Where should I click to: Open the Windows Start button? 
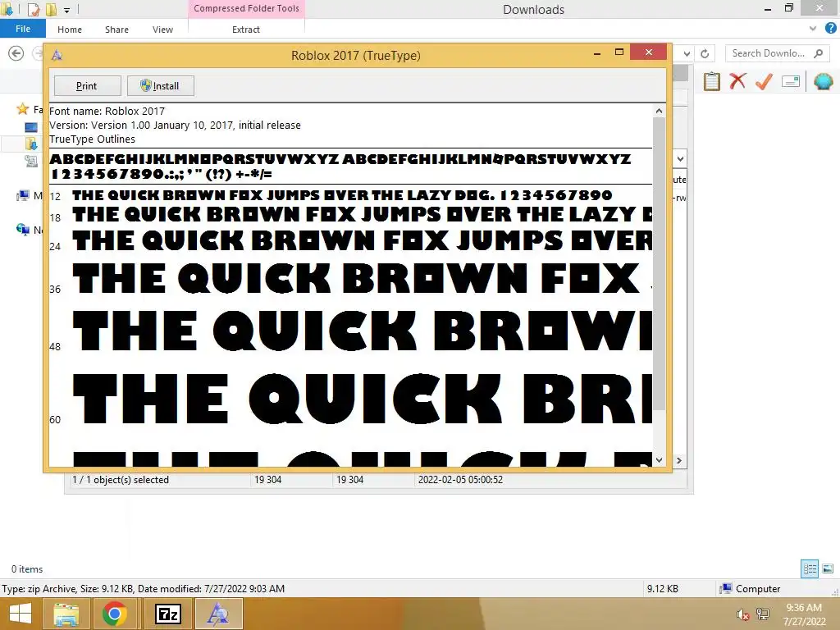(21, 614)
